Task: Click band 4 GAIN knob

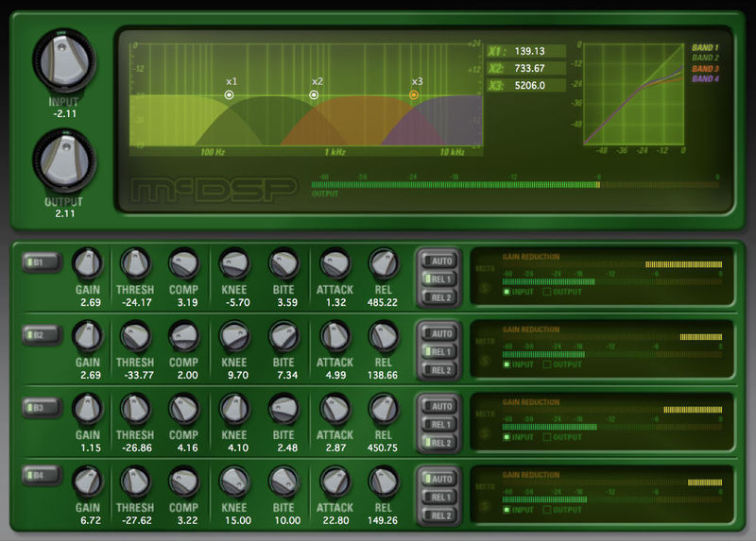Action: tap(87, 481)
